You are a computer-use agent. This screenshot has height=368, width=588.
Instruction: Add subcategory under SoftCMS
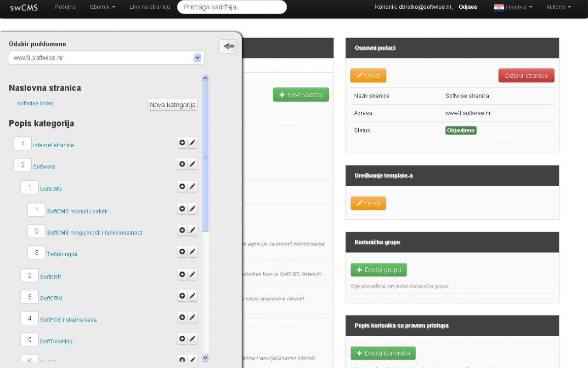182,186
